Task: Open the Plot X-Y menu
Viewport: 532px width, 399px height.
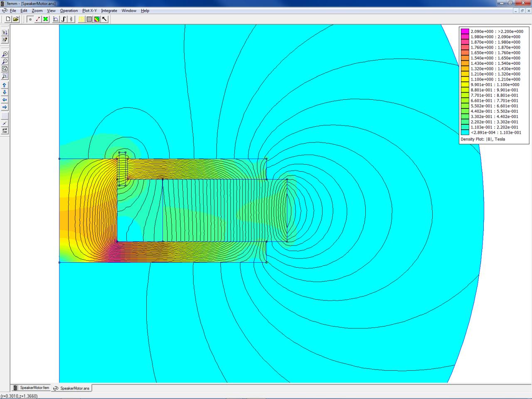Action: pyautogui.click(x=89, y=11)
